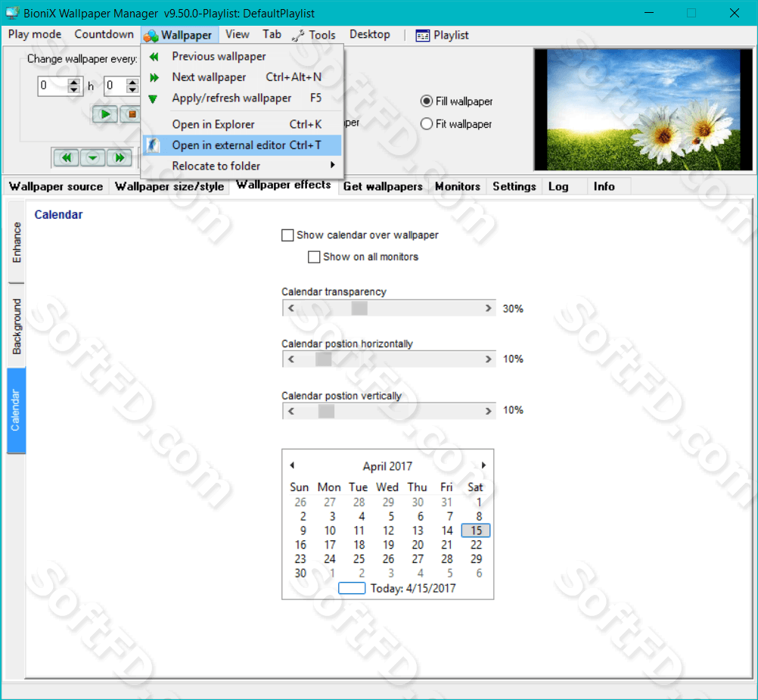758x700 pixels.
Task: Select the Wallpaper effects tab
Action: [x=283, y=185]
